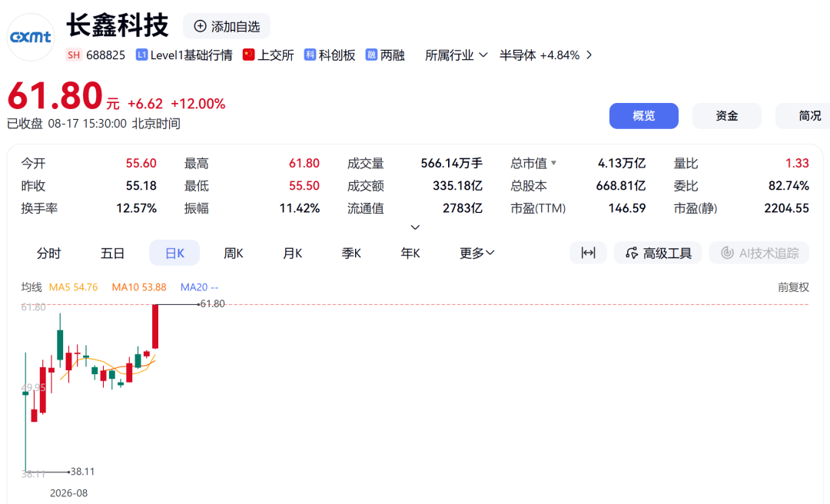This screenshot has width=830, height=504.
Task: Select the 年K chart tab
Action: (x=410, y=253)
